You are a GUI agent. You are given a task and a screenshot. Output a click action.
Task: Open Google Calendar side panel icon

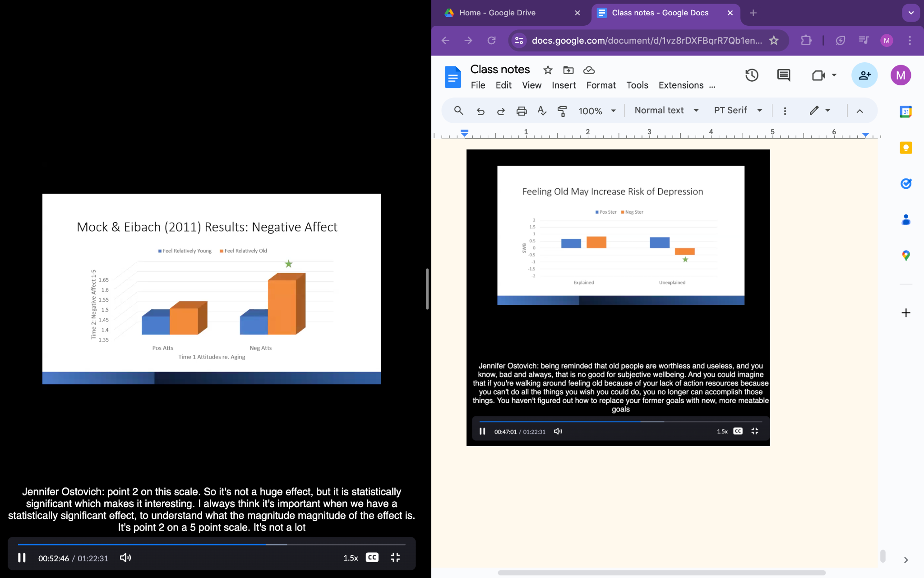pos(906,112)
